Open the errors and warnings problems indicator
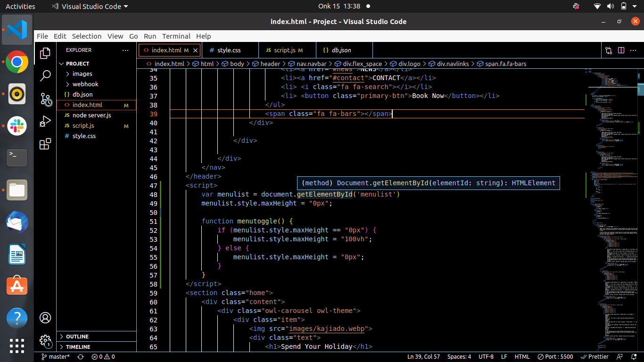The image size is (644, 362). point(103,357)
